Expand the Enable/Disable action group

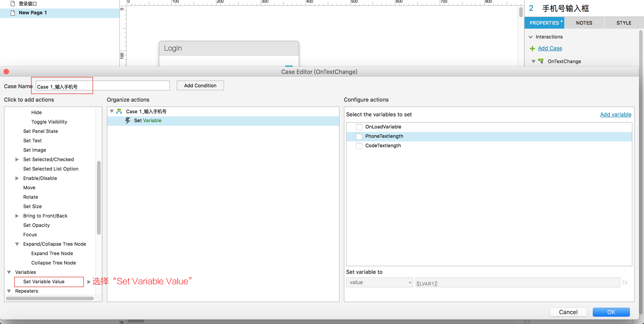(x=17, y=178)
